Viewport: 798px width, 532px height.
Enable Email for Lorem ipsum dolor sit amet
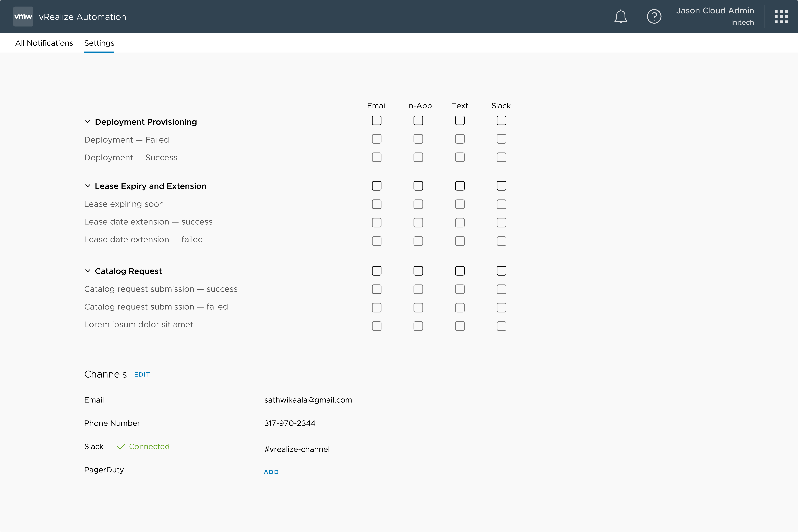click(377, 326)
